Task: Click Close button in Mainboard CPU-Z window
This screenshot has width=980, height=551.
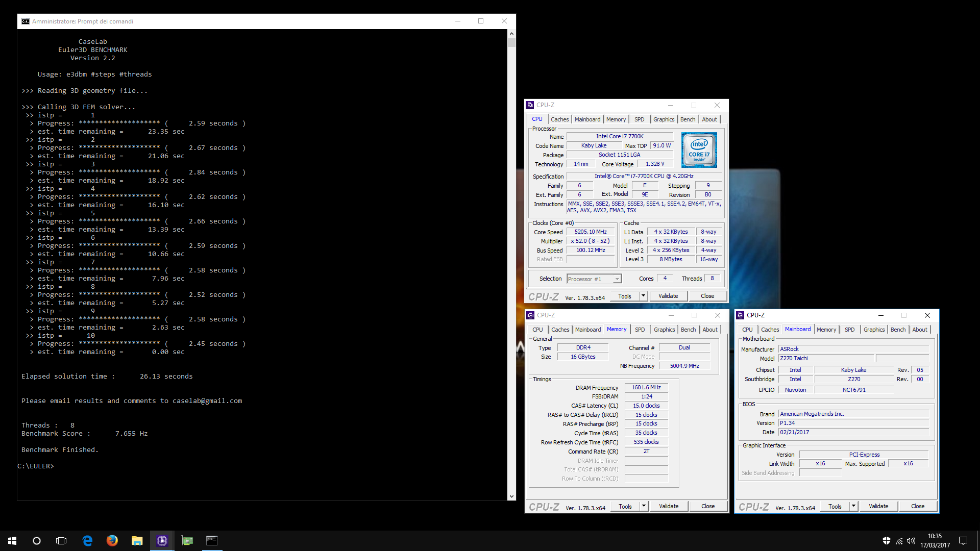Action: coord(918,506)
